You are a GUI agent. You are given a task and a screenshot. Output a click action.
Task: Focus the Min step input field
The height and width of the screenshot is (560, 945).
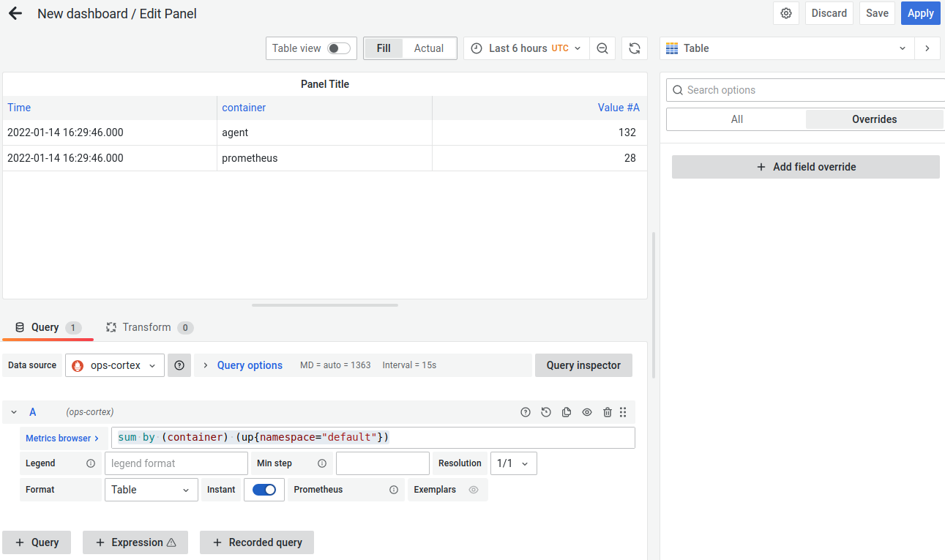(383, 463)
